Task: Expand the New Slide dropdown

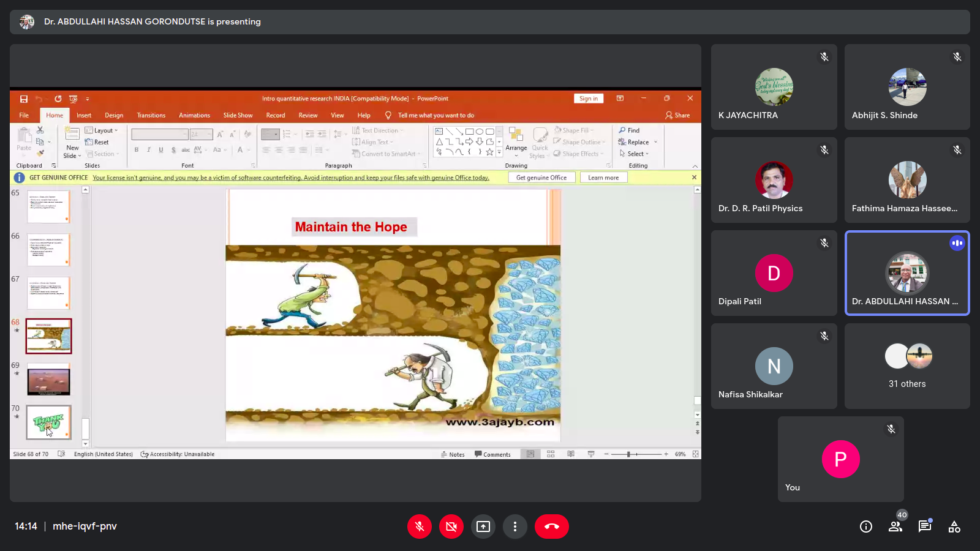Action: click(72, 152)
